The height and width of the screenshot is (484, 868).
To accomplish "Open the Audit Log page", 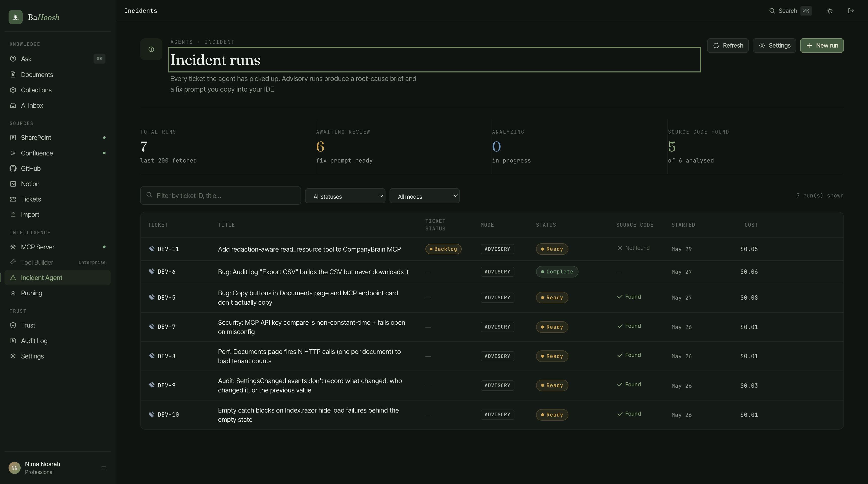I will 57,341.
